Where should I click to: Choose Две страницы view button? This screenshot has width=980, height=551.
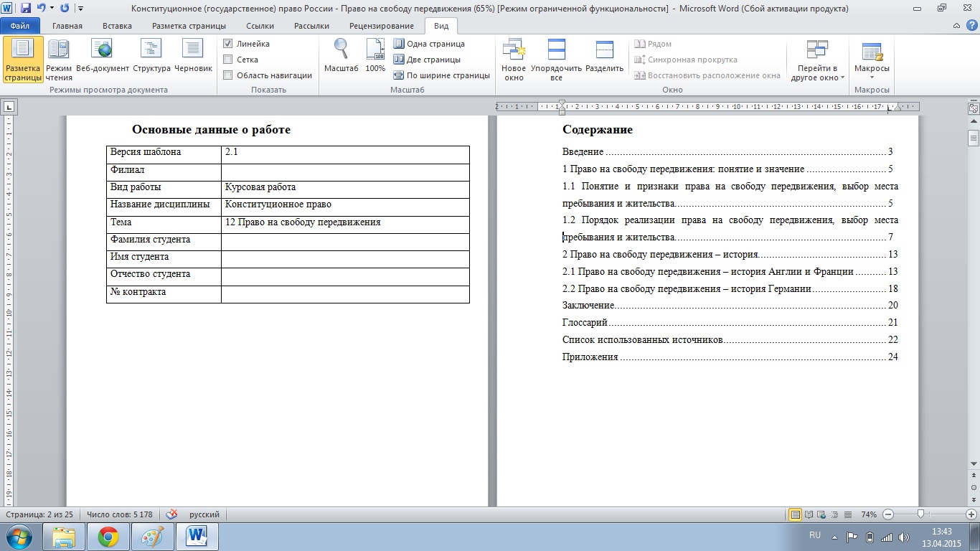428,60
